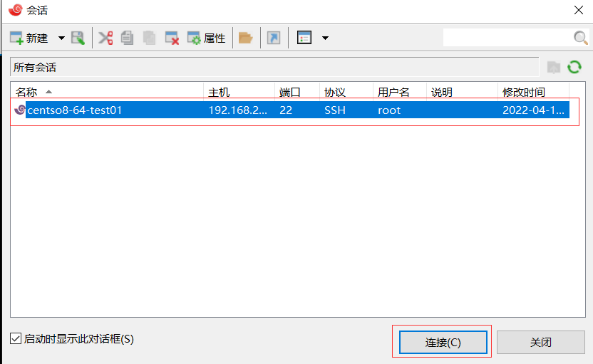Click the 新建 new session button
The width and height of the screenshot is (593, 364).
pyautogui.click(x=29, y=38)
